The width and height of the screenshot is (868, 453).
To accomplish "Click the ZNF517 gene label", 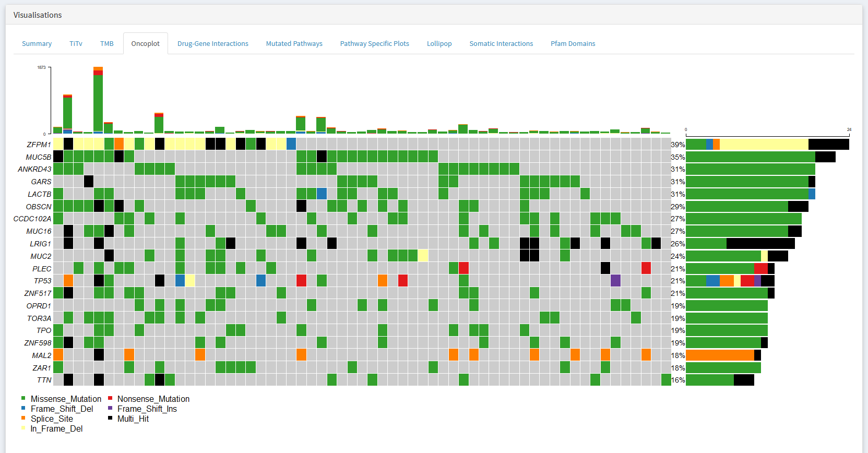I will click(x=38, y=293).
